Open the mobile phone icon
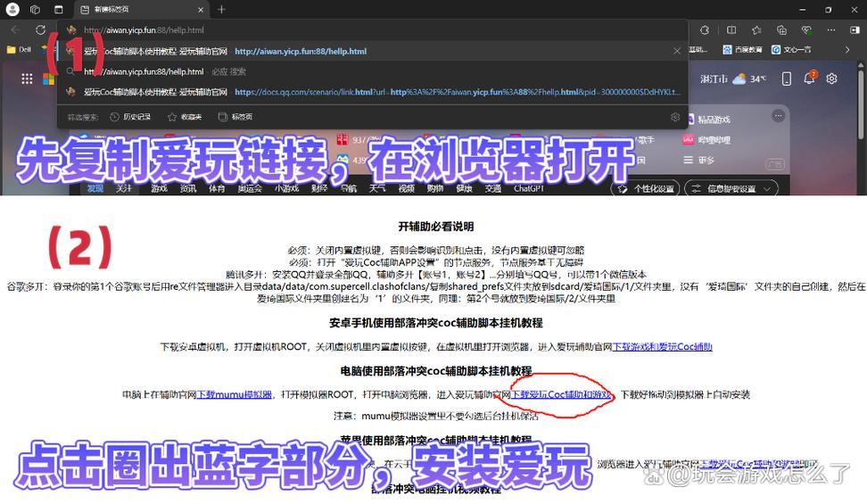The image size is (867, 504). [786, 79]
